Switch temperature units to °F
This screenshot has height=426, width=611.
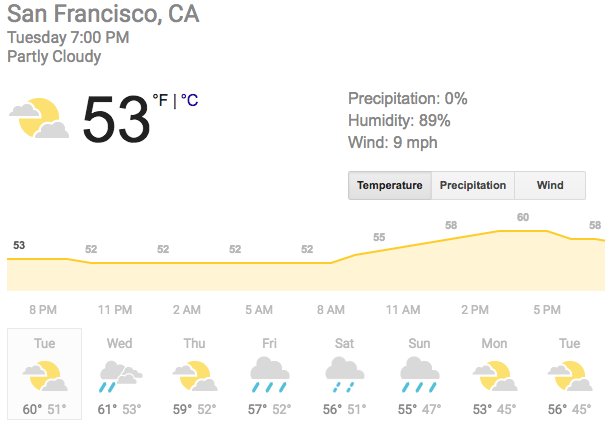(x=160, y=100)
